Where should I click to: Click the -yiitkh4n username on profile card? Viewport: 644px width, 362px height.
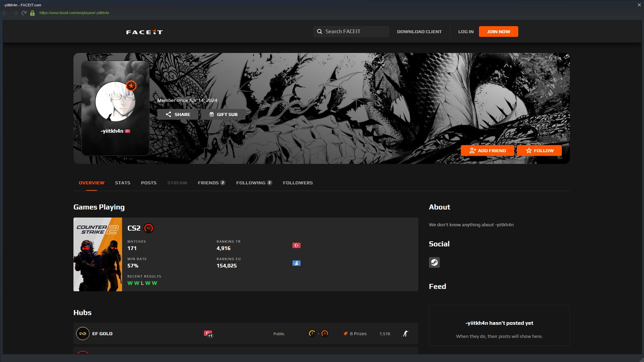112,131
